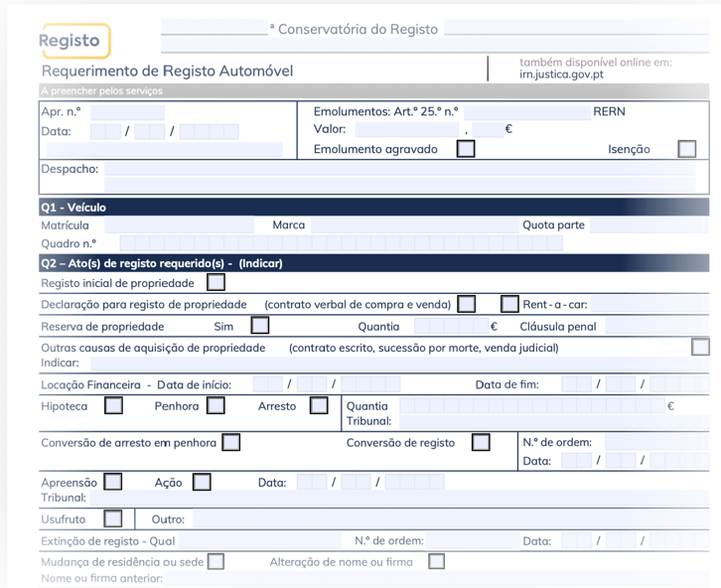This screenshot has height=588, width=721.
Task: Tick the Arresto checkbox
Action: [x=319, y=405]
